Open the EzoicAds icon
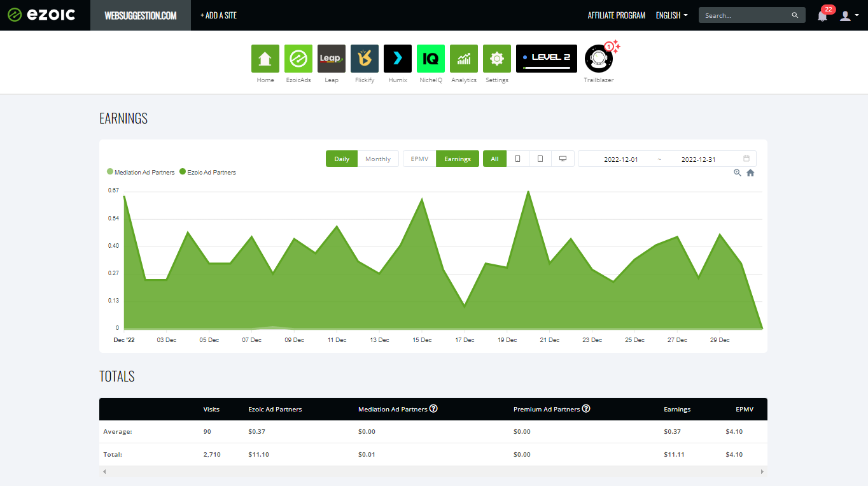 click(x=298, y=59)
